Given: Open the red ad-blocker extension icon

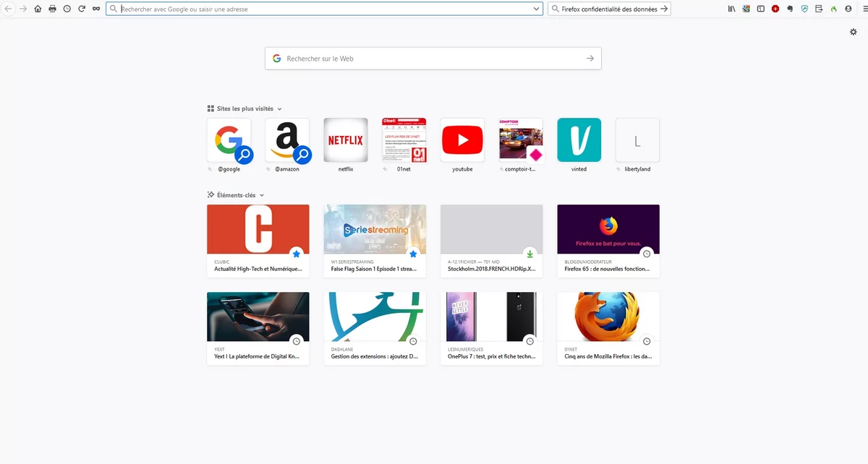Looking at the screenshot, I should pos(775,9).
